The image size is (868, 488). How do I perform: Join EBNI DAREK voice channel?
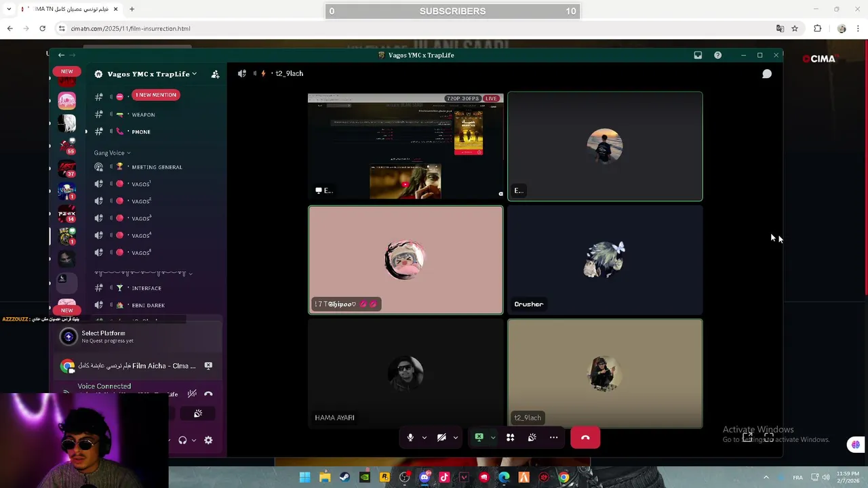157,305
